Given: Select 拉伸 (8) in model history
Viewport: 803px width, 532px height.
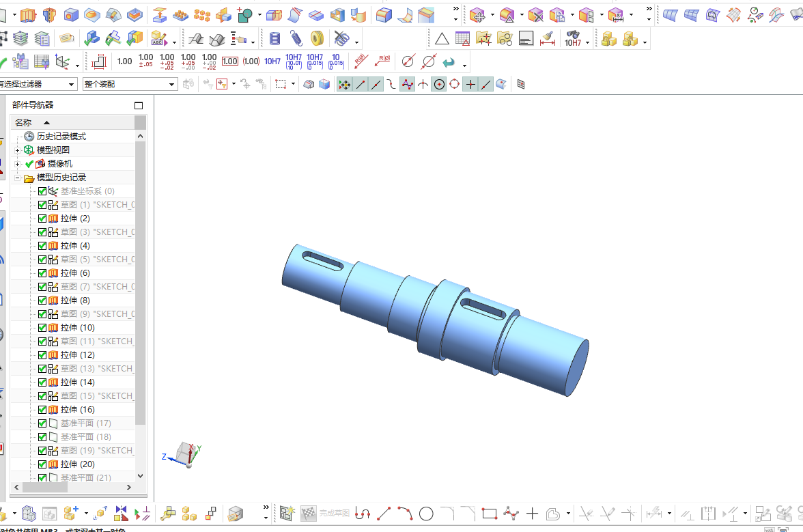Looking at the screenshot, I should point(75,300).
